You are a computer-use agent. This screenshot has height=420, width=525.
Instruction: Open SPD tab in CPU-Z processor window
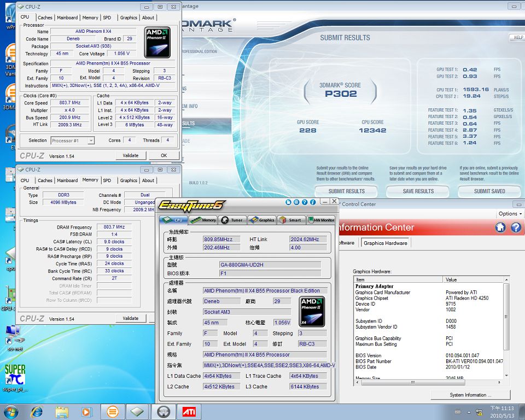point(107,17)
